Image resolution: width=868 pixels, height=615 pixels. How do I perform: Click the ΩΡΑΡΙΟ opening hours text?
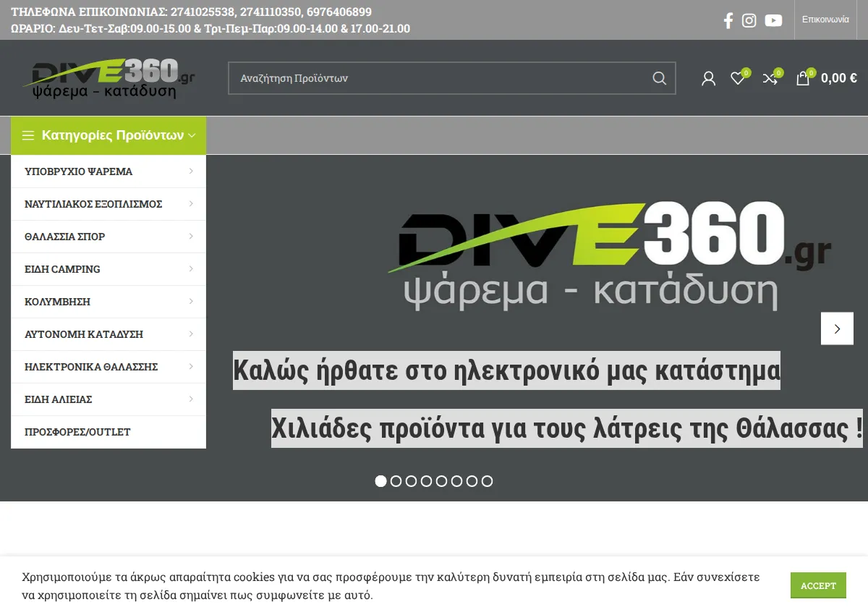pyautogui.click(x=210, y=29)
